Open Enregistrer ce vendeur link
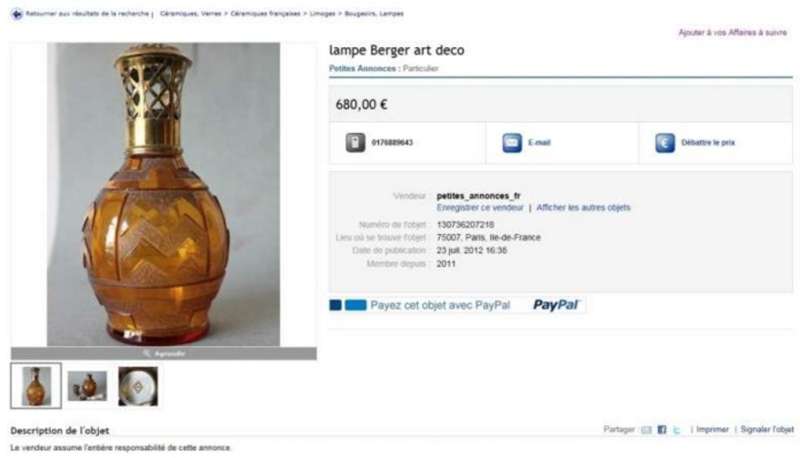Screen dimensions: 800x458 click(480, 208)
